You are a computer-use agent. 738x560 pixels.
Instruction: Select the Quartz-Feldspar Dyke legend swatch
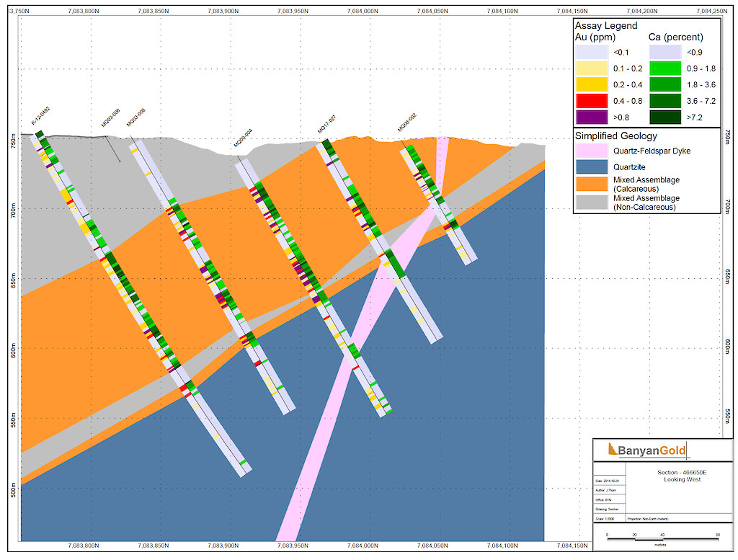pyautogui.click(x=590, y=150)
